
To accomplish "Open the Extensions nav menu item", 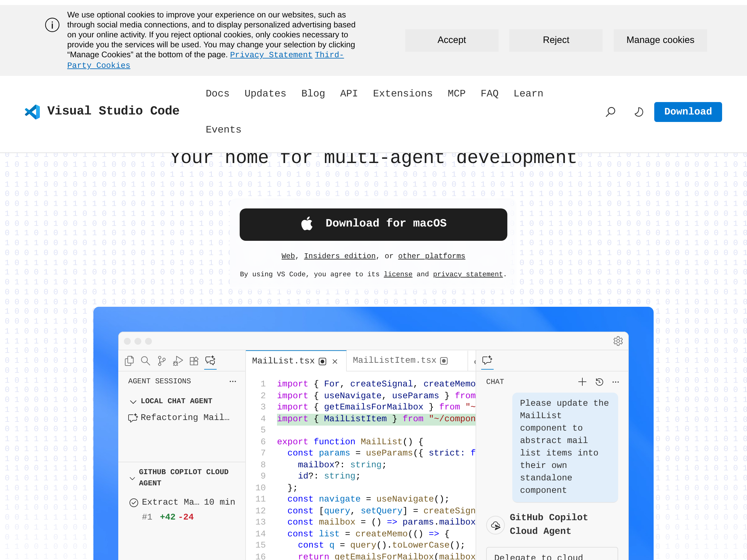I will pyautogui.click(x=402, y=94).
